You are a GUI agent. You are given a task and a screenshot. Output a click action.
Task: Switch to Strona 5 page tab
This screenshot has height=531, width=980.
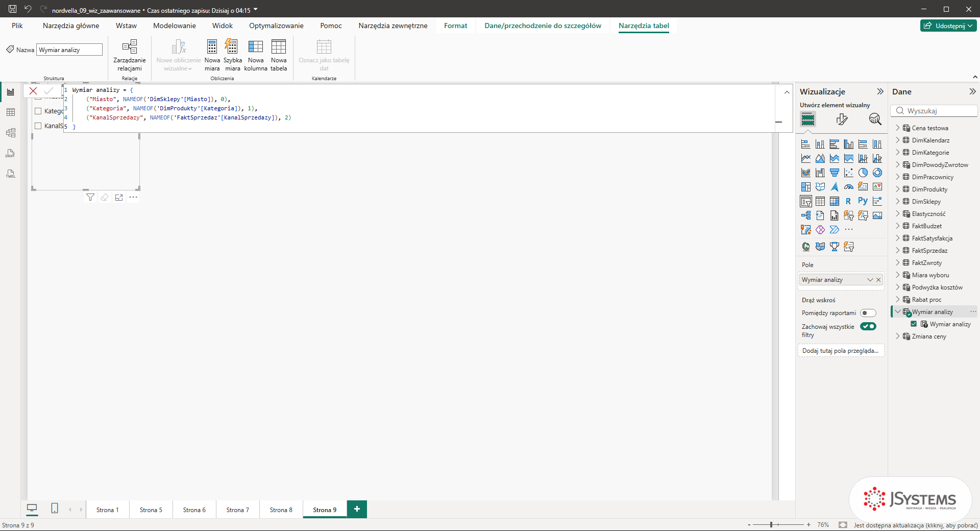[x=151, y=510]
